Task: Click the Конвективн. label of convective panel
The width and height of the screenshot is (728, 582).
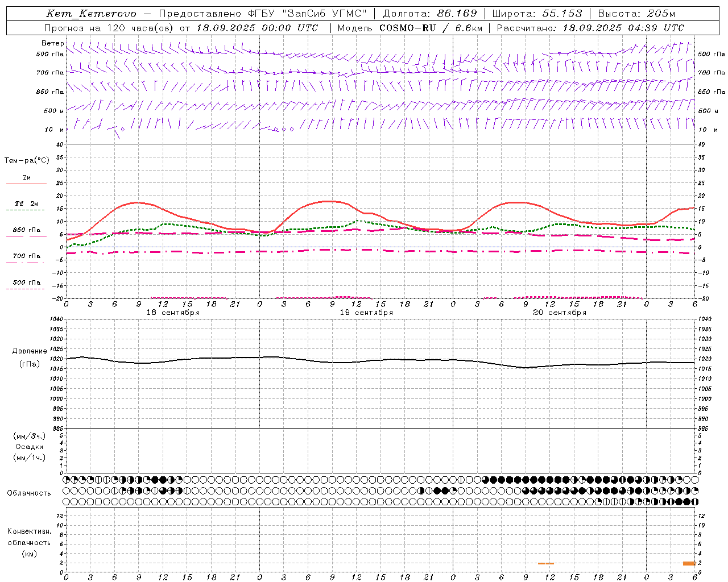Action: point(29,531)
